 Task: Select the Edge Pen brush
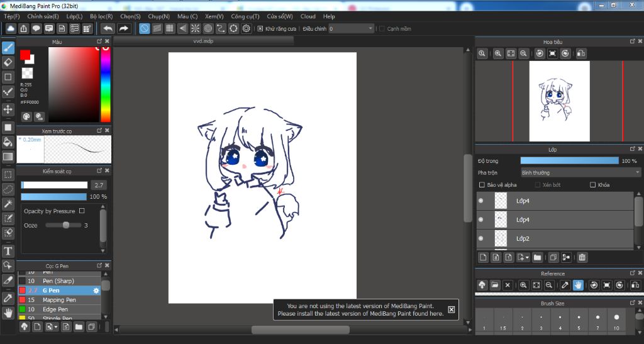point(59,309)
